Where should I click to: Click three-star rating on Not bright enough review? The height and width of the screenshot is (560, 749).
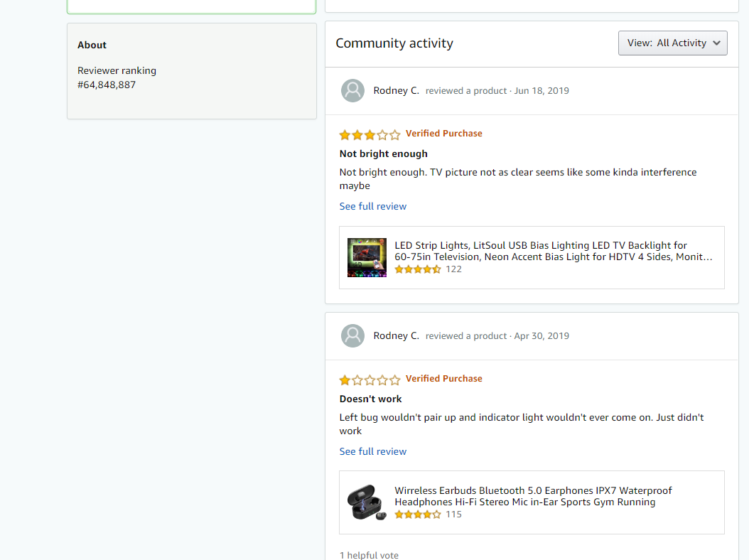[370, 134]
